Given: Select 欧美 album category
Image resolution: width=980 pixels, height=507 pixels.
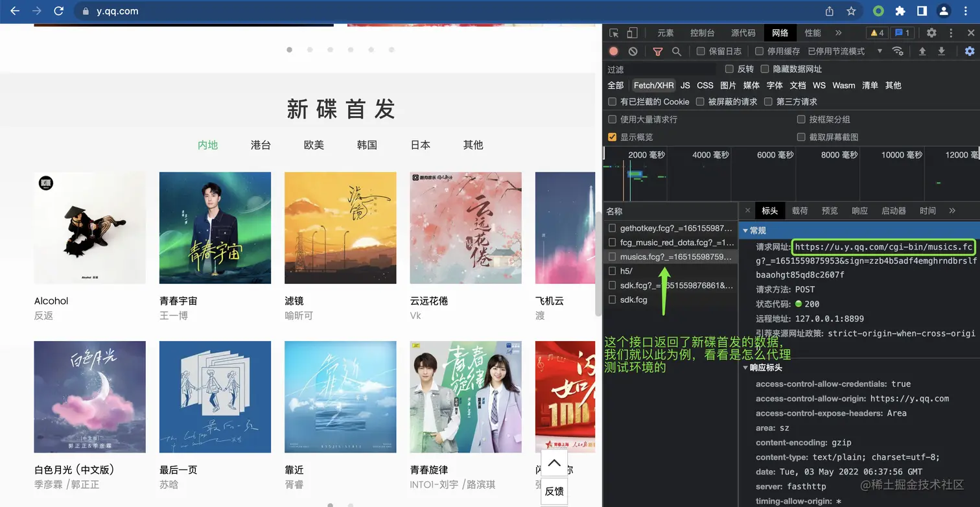Looking at the screenshot, I should [x=314, y=145].
